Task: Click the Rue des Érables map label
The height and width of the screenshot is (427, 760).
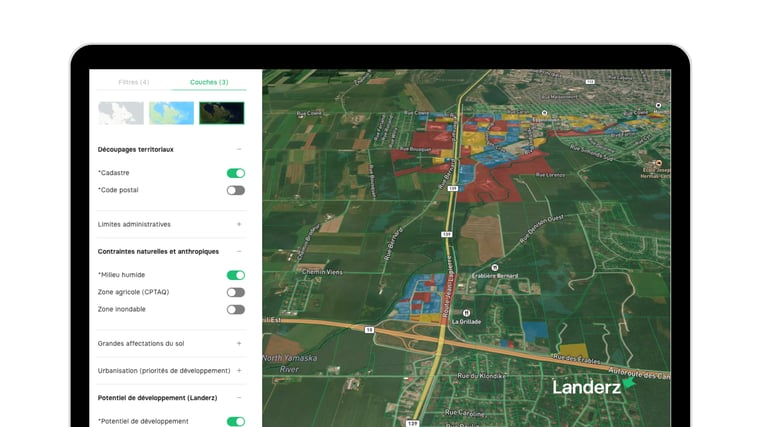Action: [576, 359]
